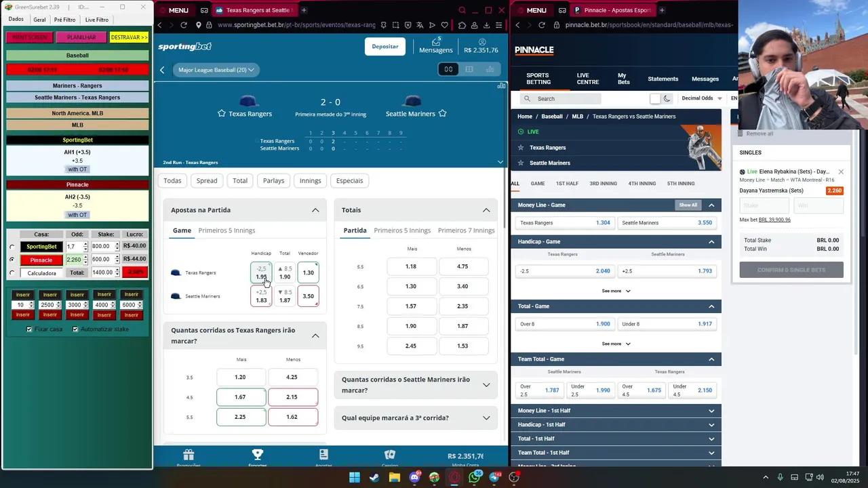Screen dimensions: 868x488
Task: Open Pinnacle LIVE CENTRE menu
Action: coord(588,79)
